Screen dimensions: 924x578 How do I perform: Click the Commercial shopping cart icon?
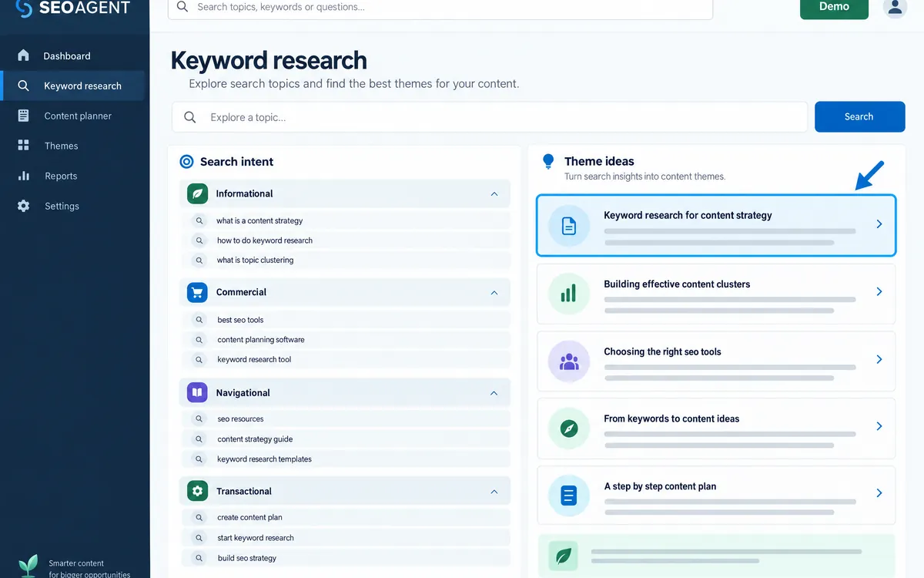(198, 292)
